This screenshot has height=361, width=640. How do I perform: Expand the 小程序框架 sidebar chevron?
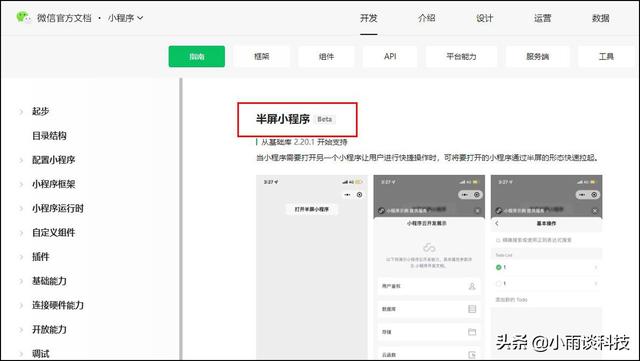(21, 184)
